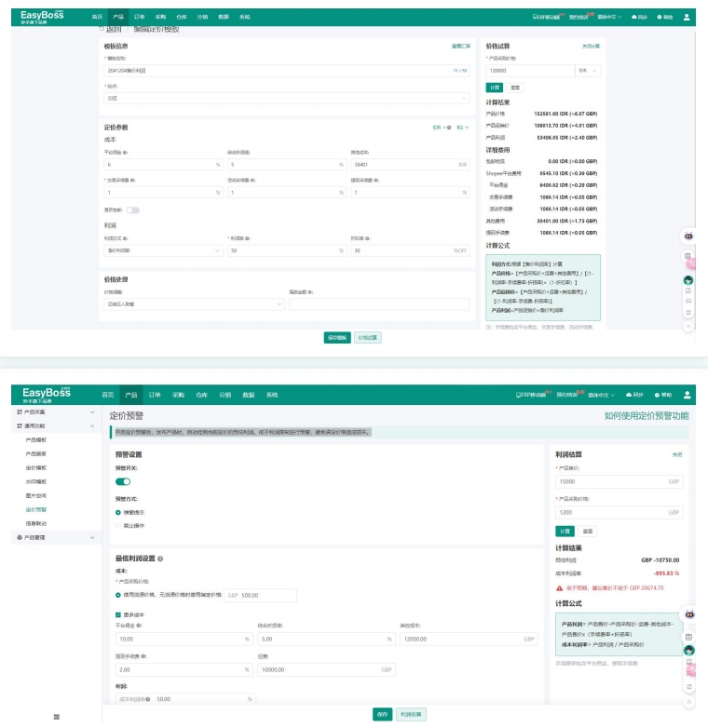Open the user avatar icon on the 定价预警 page
The image size is (708, 728).
pyautogui.click(x=688, y=395)
